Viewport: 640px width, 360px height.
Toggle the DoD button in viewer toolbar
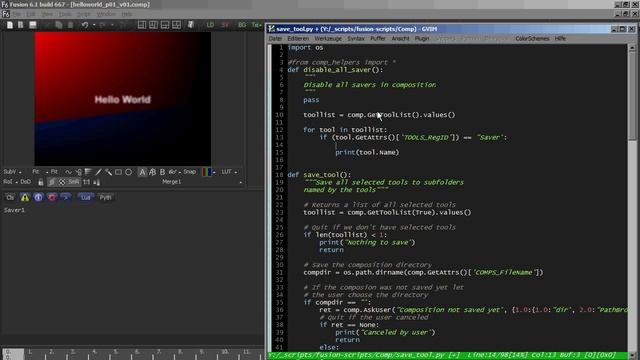tap(25, 182)
